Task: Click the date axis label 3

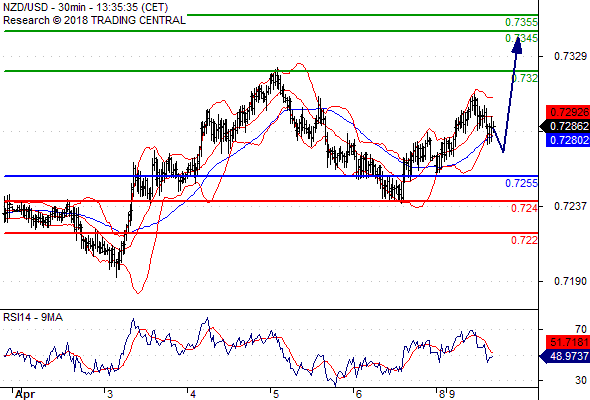Action: 109,394
